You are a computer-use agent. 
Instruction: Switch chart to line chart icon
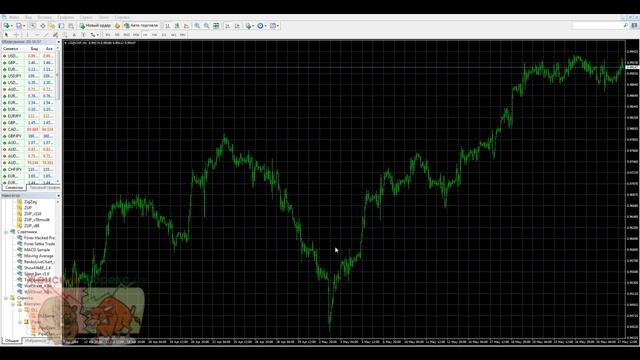tap(187, 26)
